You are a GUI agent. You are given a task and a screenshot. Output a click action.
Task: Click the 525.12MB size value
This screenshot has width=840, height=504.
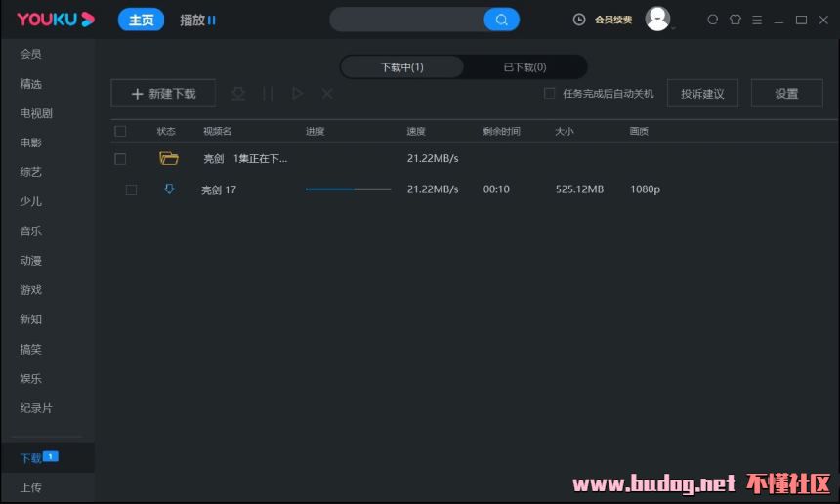(x=579, y=189)
